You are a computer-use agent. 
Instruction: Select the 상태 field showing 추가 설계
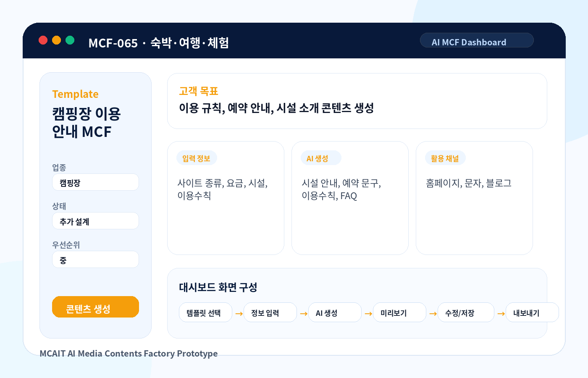(95, 221)
